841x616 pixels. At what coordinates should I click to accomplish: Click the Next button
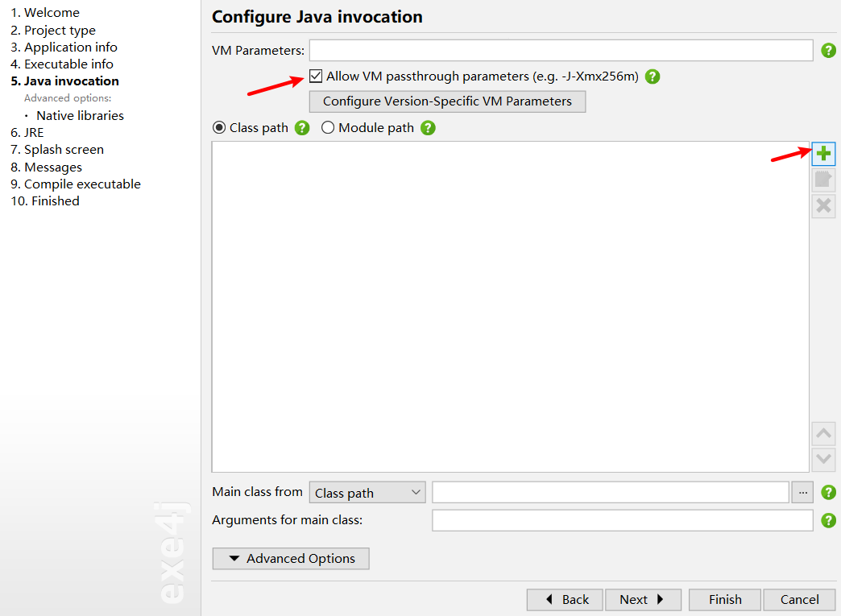pos(643,600)
